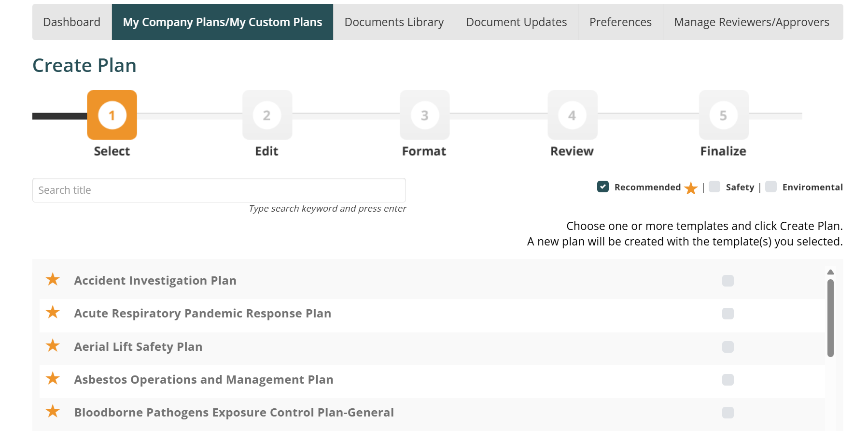The width and height of the screenshot is (868, 431).
Task: Click the Search title input field
Action: (x=219, y=190)
